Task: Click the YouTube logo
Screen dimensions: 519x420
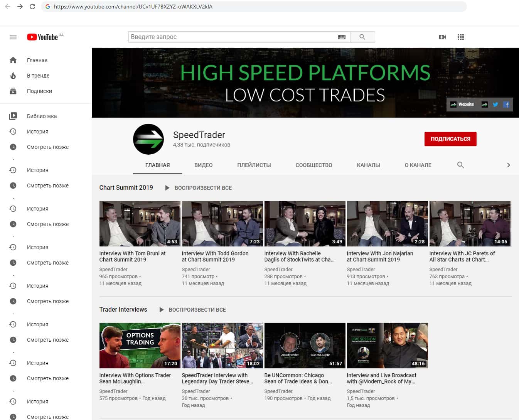Action: (43, 37)
